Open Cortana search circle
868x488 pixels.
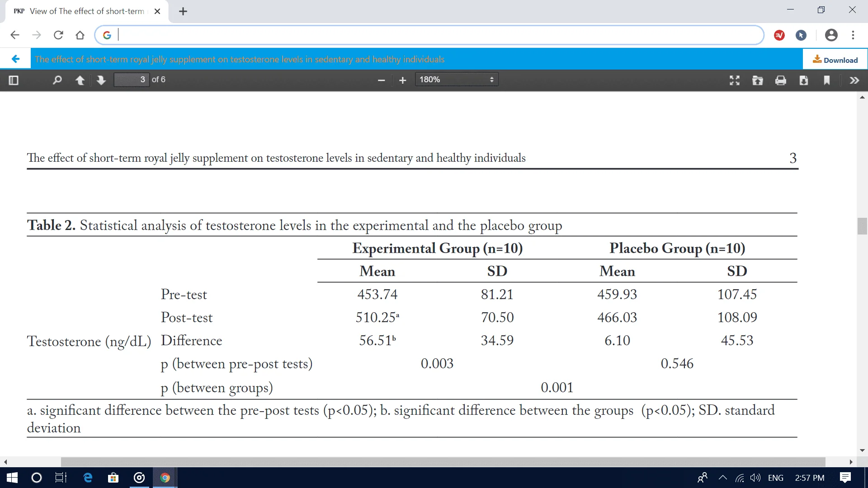37,478
